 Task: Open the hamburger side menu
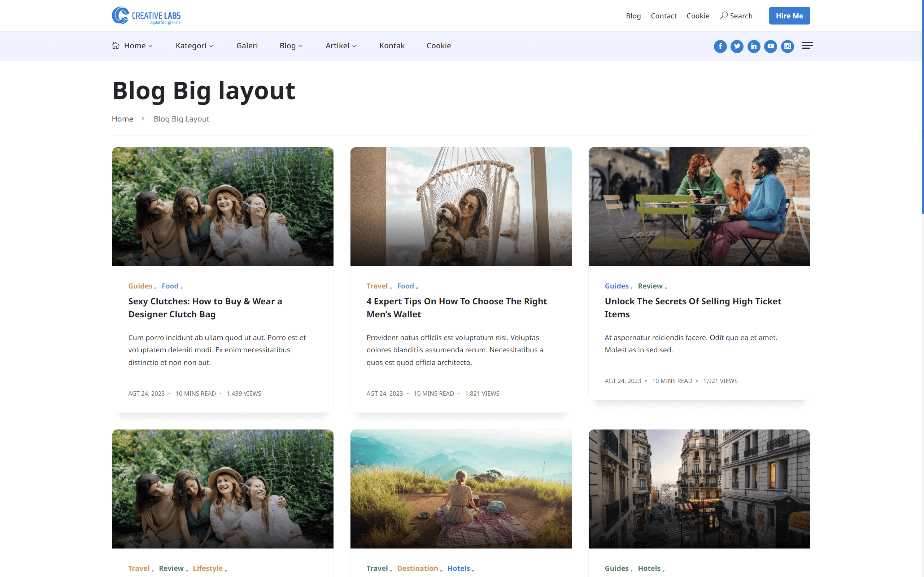click(x=807, y=46)
